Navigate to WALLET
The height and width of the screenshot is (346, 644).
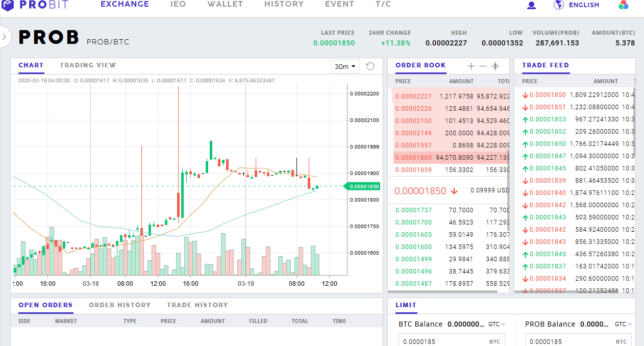225,4
